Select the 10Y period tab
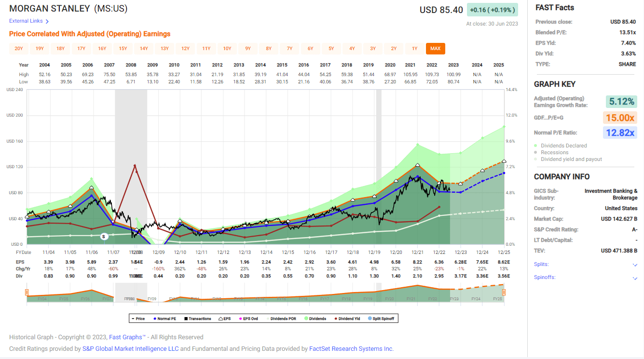644x359 pixels. (x=227, y=48)
